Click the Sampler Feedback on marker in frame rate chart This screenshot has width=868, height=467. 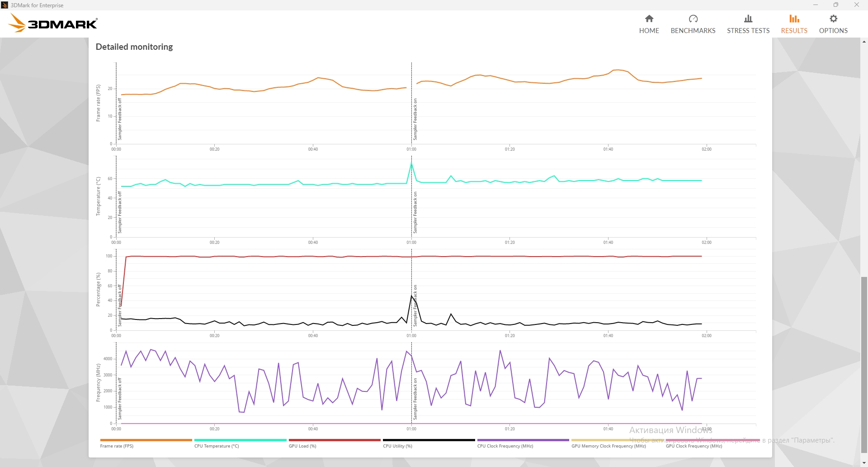coord(415,119)
